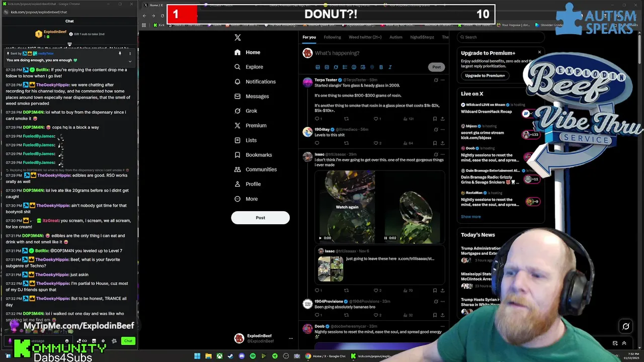Open the Explore search icon in sidebar

coord(237,67)
